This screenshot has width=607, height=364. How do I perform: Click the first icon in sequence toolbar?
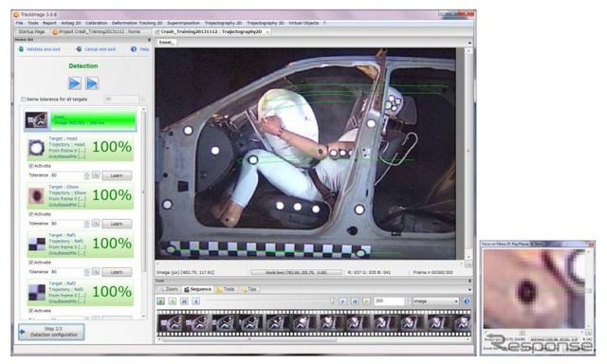pyautogui.click(x=160, y=300)
